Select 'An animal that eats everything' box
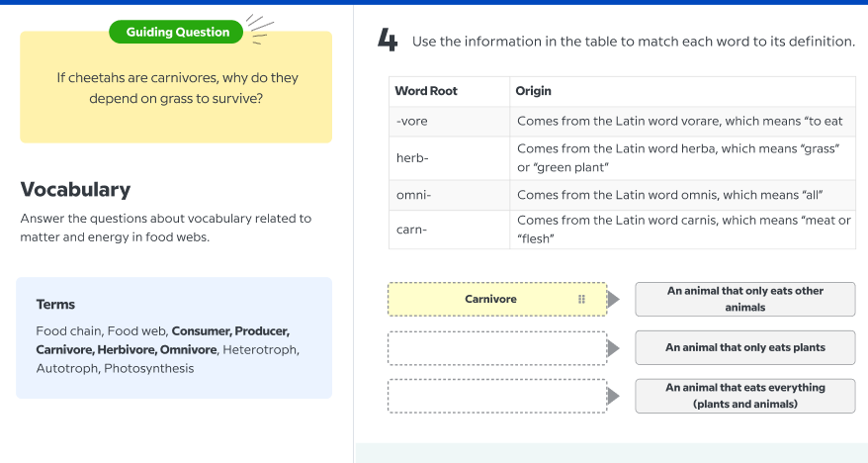This screenshot has height=463, width=868. tap(744, 396)
